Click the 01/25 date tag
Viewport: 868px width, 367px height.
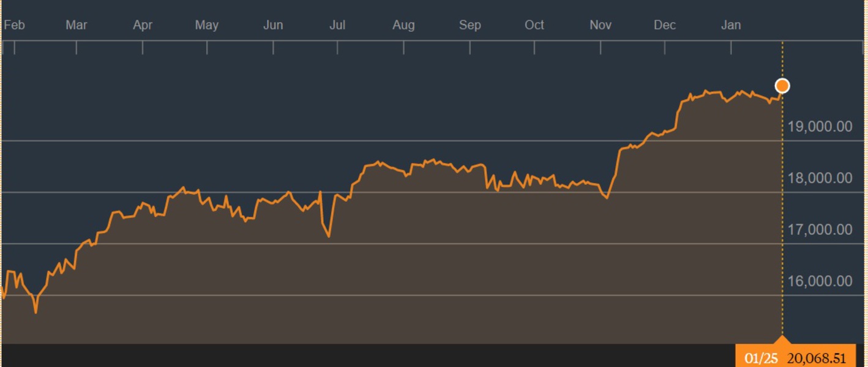pyautogui.click(x=760, y=358)
